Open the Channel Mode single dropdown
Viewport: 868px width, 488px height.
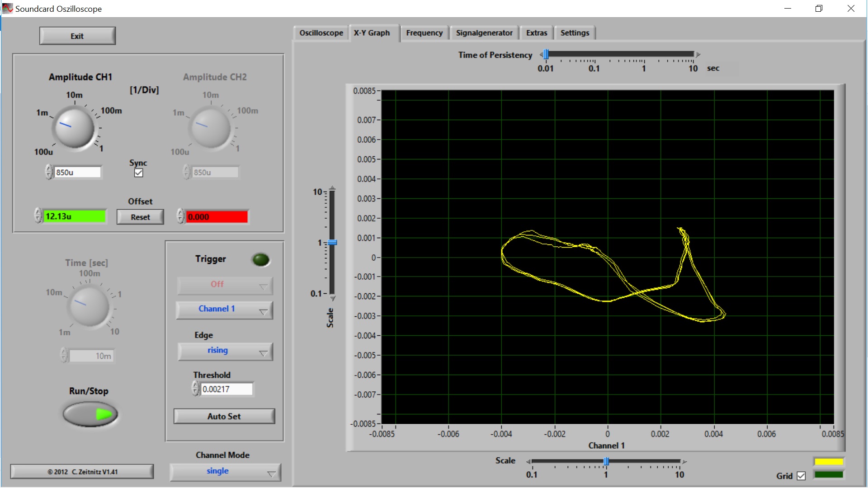point(225,472)
